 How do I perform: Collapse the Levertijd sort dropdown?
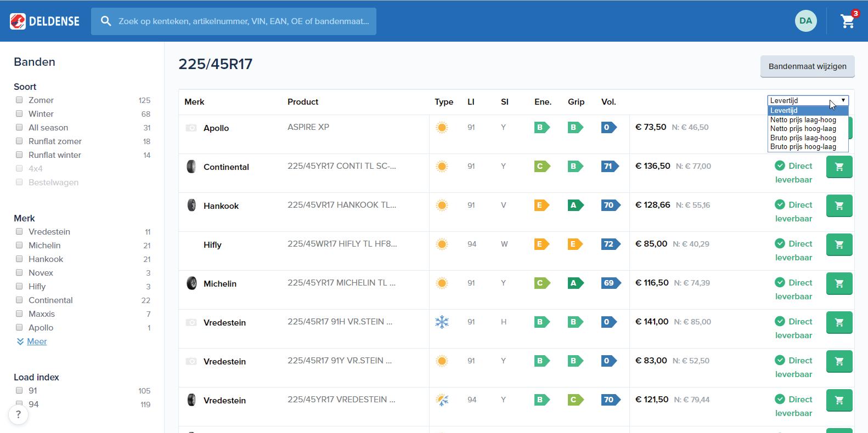(808, 100)
